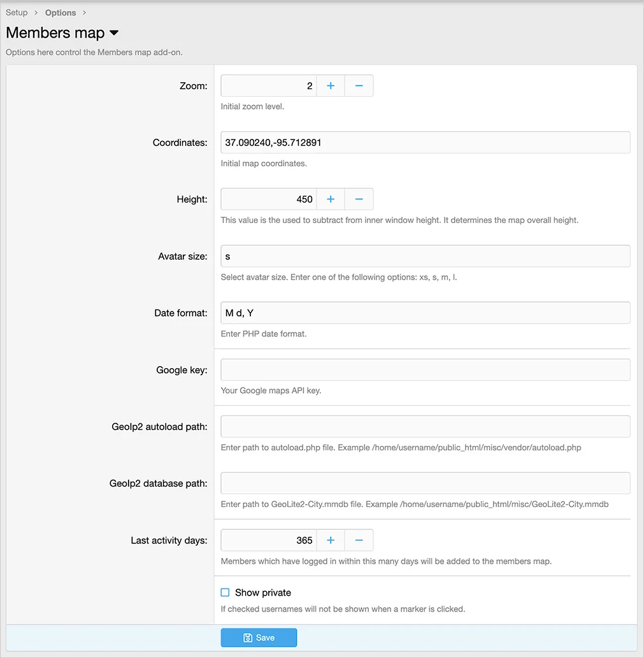Click the Last activity days number box
Image resolution: width=644 pixels, height=658 pixels.
point(268,540)
